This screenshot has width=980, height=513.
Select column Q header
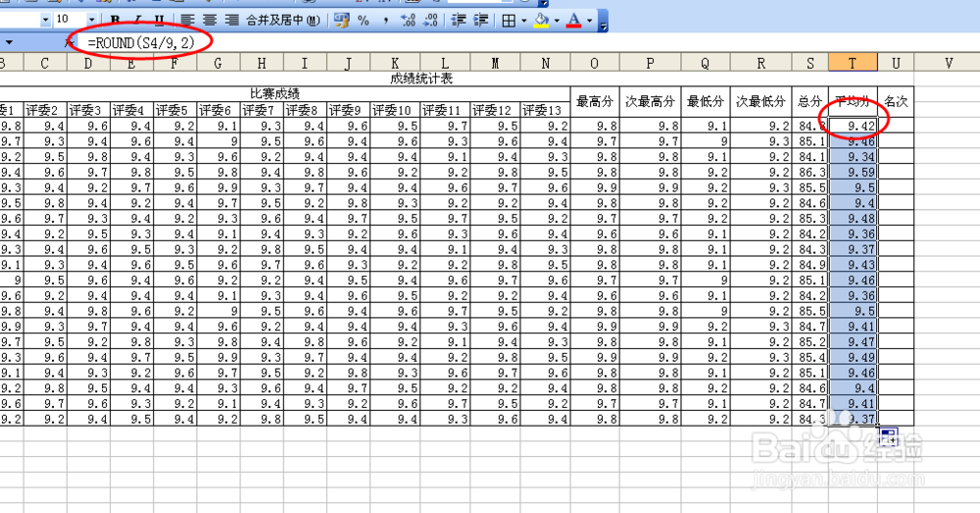click(x=705, y=63)
